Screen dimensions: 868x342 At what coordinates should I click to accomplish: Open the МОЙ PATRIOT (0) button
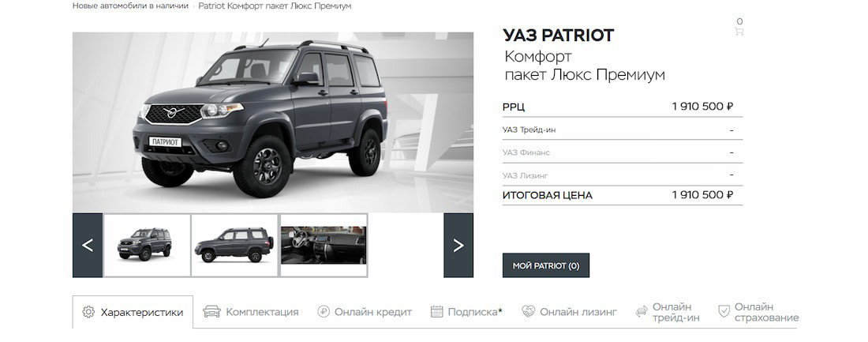[x=546, y=265]
